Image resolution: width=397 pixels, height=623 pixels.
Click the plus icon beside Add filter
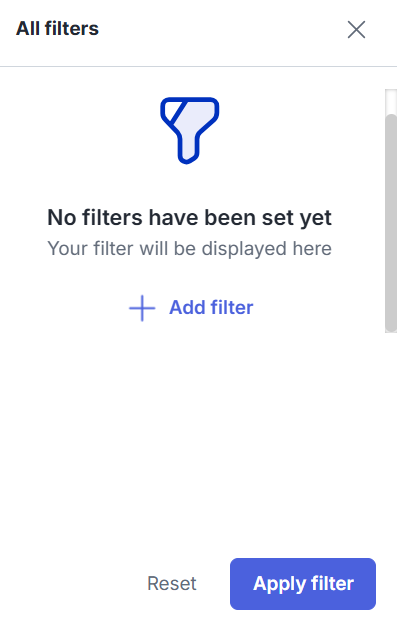click(142, 308)
